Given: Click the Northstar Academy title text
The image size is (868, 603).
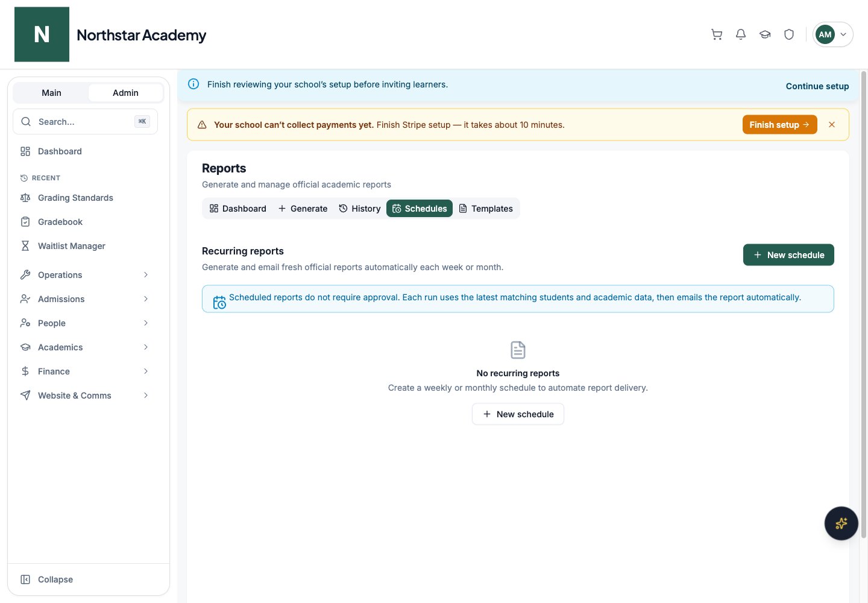Looking at the screenshot, I should pos(142,35).
